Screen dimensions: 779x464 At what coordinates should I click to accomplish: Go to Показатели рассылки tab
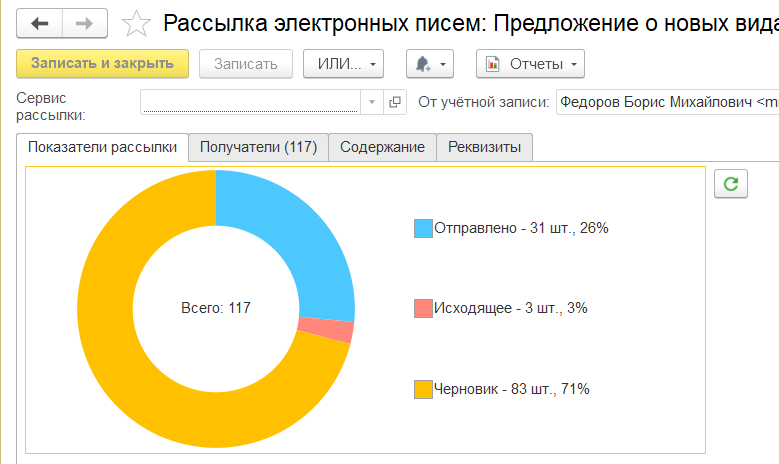(x=103, y=147)
